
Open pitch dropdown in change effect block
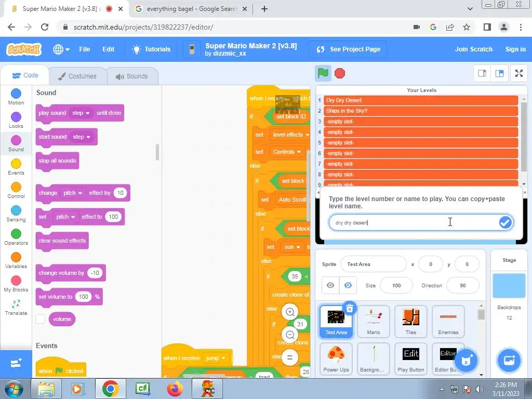click(x=73, y=193)
